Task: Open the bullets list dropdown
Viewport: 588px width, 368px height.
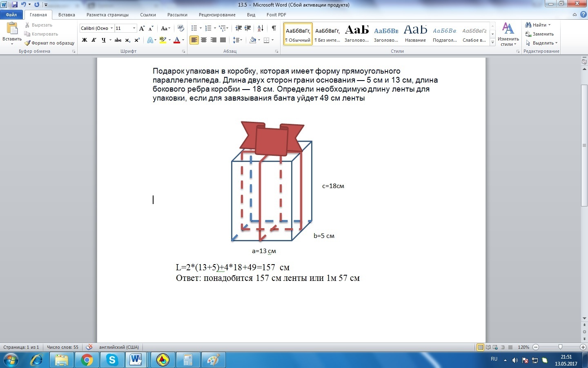Action: (x=200, y=28)
